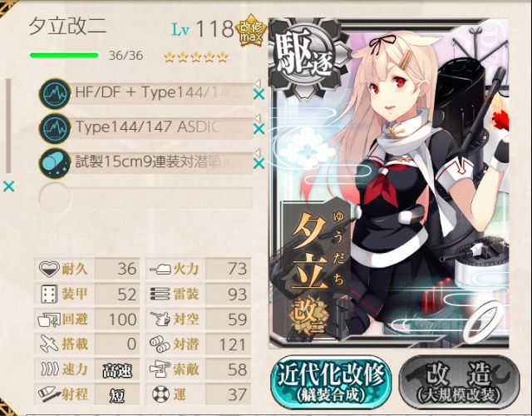
Task: Click the 運 luck lifebuoy icon
Action: tap(160, 394)
